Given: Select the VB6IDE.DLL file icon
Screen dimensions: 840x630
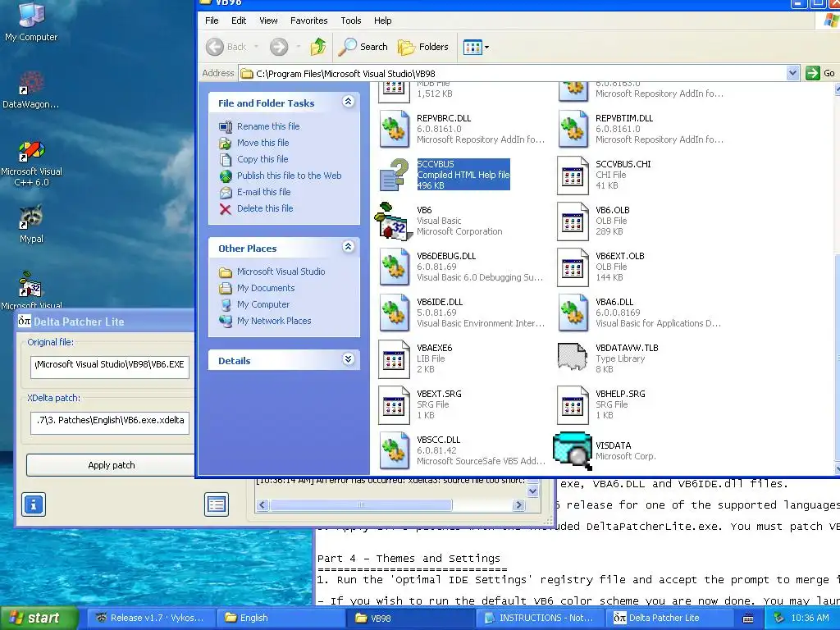Looking at the screenshot, I should click(395, 313).
